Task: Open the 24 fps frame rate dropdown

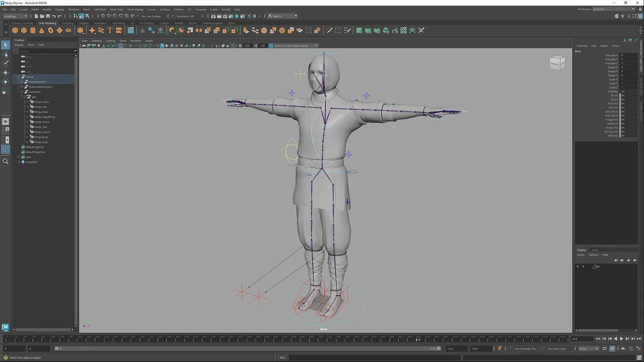Action: (x=588, y=349)
